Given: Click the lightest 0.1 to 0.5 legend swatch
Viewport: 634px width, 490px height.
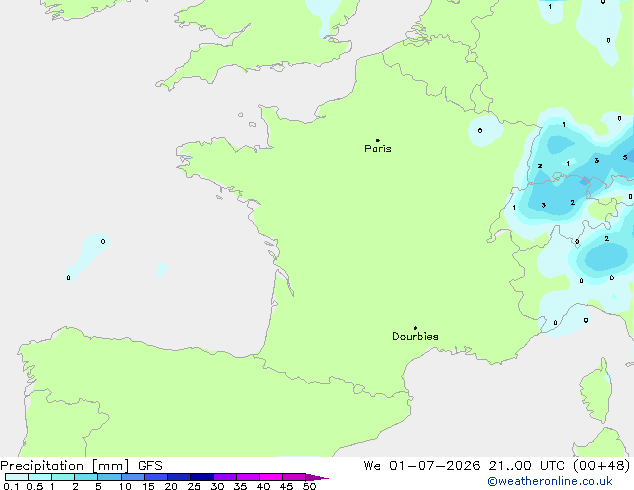Looking at the screenshot, I should (17, 477).
